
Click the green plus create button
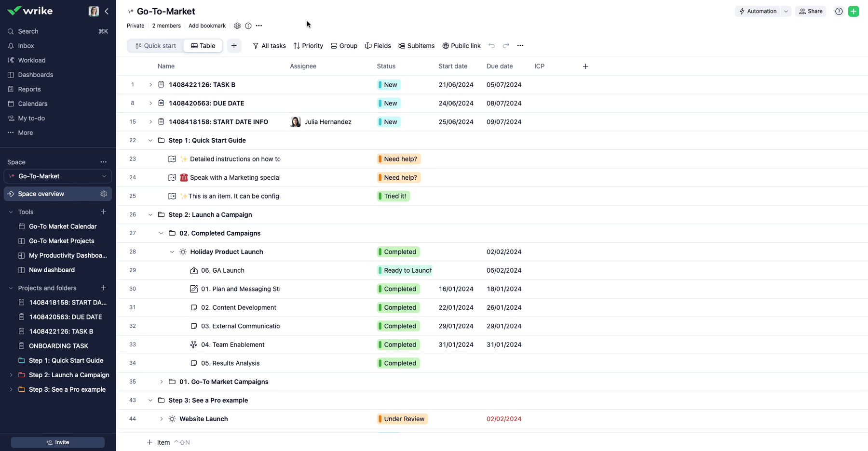point(853,11)
